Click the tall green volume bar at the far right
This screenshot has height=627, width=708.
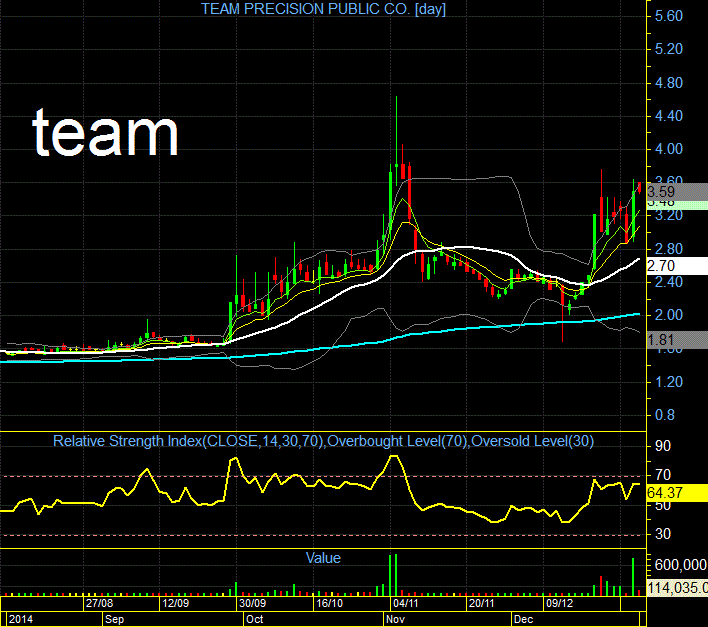point(633,577)
